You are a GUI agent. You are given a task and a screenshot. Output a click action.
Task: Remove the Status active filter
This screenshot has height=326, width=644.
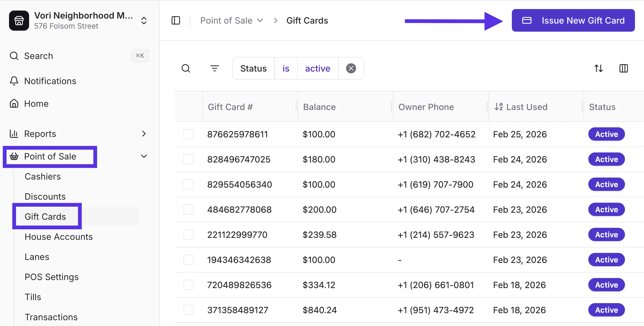click(351, 68)
